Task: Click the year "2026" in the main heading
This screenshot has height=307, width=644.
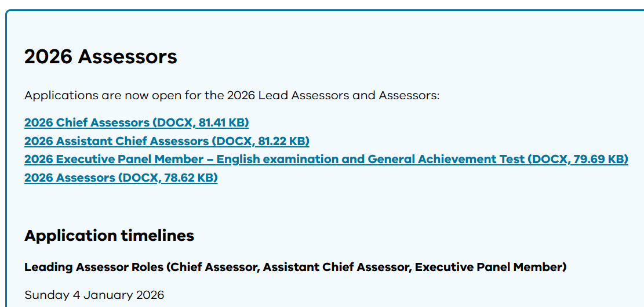Action: tap(48, 57)
